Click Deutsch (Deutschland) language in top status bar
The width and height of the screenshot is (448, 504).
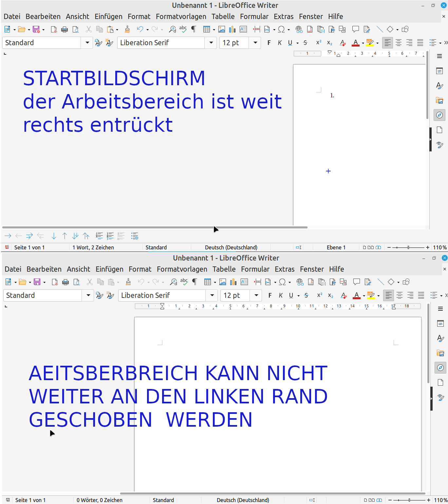(231, 247)
